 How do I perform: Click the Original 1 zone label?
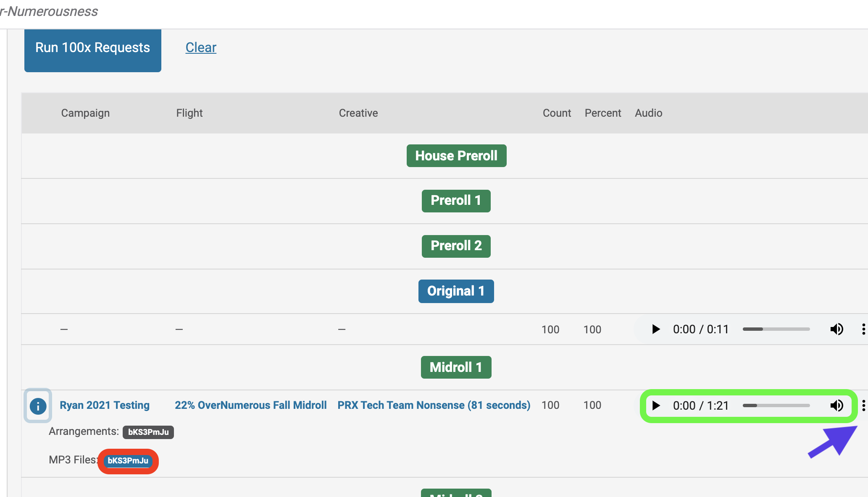tap(456, 291)
